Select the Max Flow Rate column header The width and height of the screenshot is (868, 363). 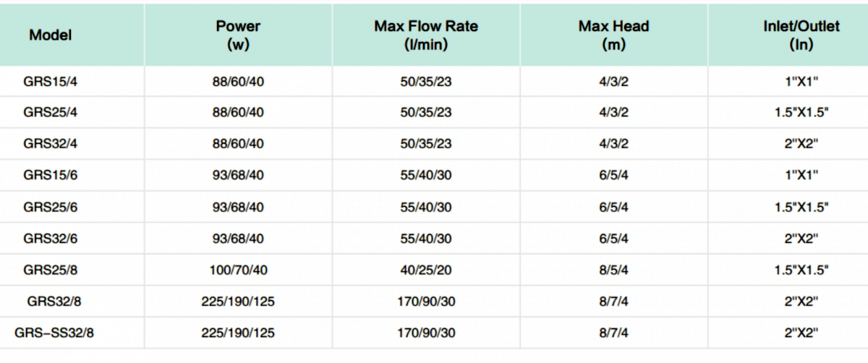(426, 35)
